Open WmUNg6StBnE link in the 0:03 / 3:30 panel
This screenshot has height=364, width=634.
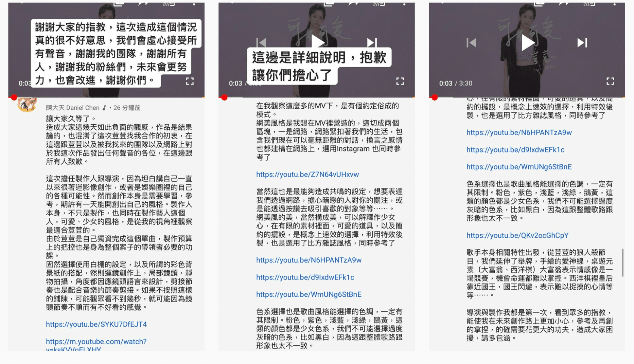(519, 167)
